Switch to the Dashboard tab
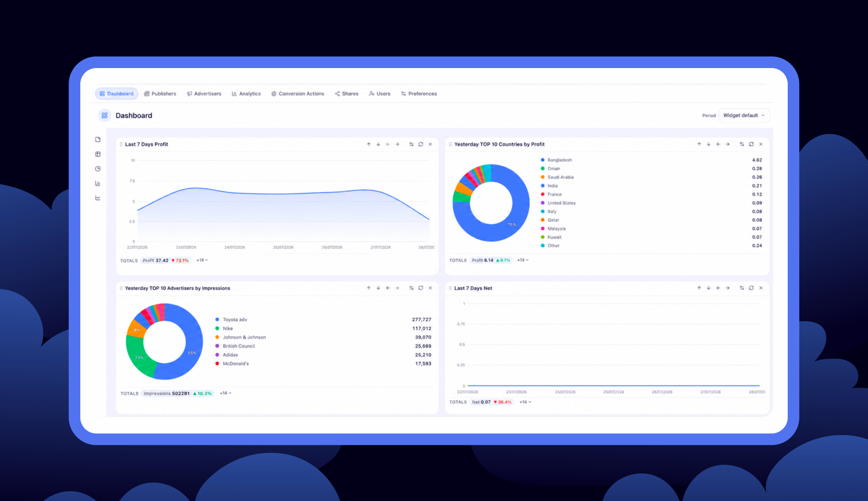 pos(116,94)
